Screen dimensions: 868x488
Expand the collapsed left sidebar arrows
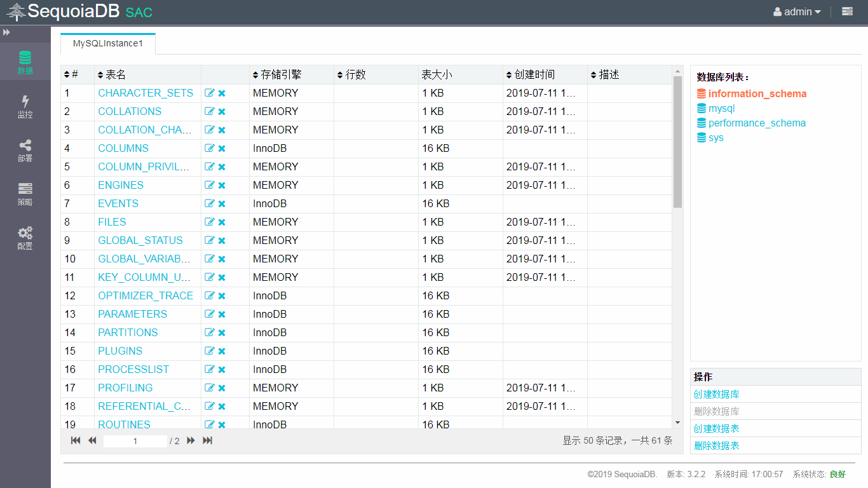click(x=7, y=32)
